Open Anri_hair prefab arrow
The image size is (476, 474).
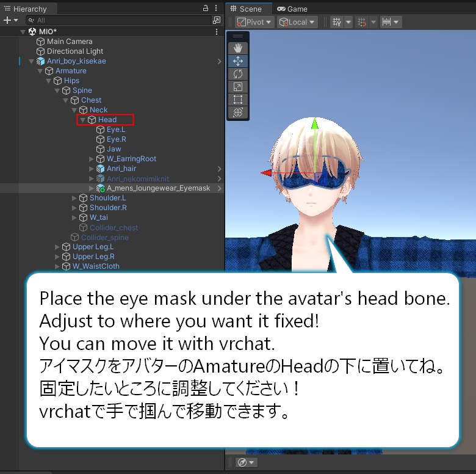(x=219, y=169)
